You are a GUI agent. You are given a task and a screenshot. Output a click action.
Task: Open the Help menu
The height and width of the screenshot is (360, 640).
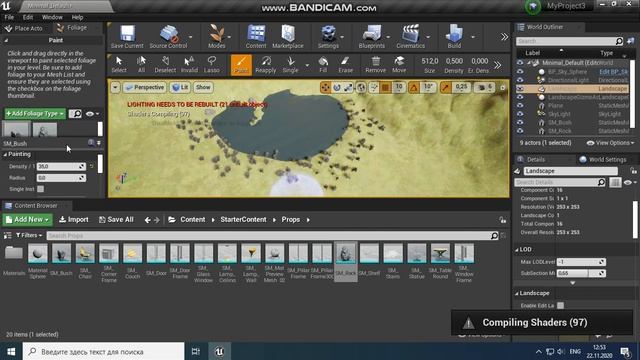pyautogui.click(x=77, y=17)
